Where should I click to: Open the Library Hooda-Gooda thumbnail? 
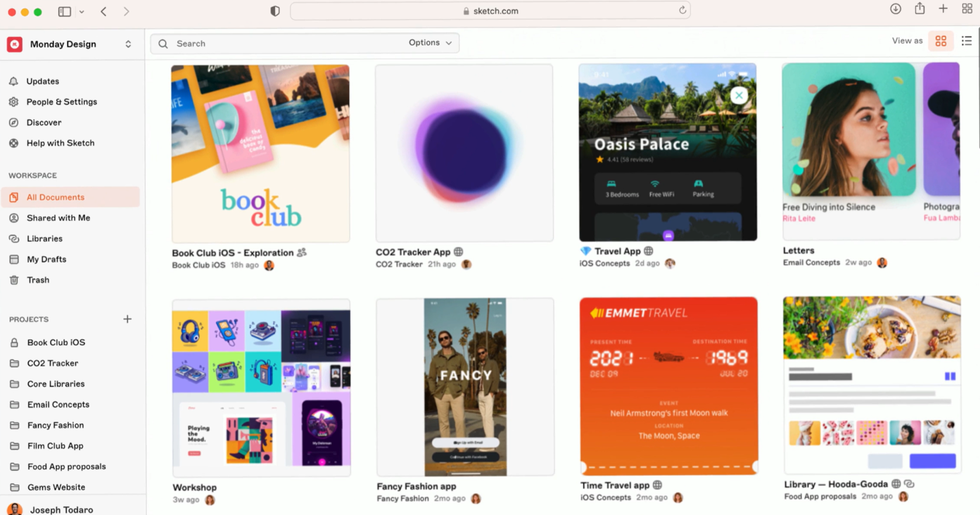point(872,385)
